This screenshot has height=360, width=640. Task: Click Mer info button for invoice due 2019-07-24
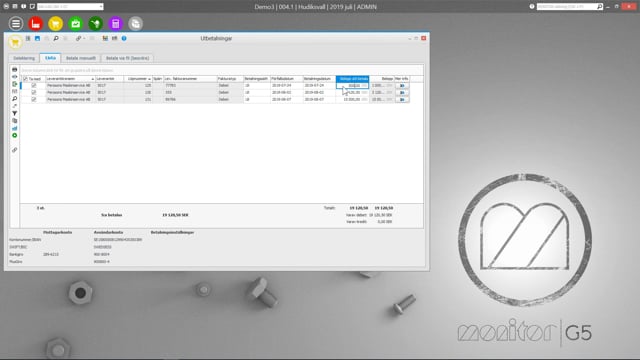(402, 85)
